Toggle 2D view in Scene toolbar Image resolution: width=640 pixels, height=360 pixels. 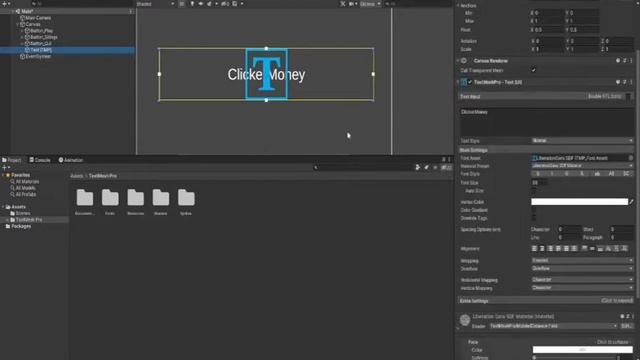pos(182,4)
